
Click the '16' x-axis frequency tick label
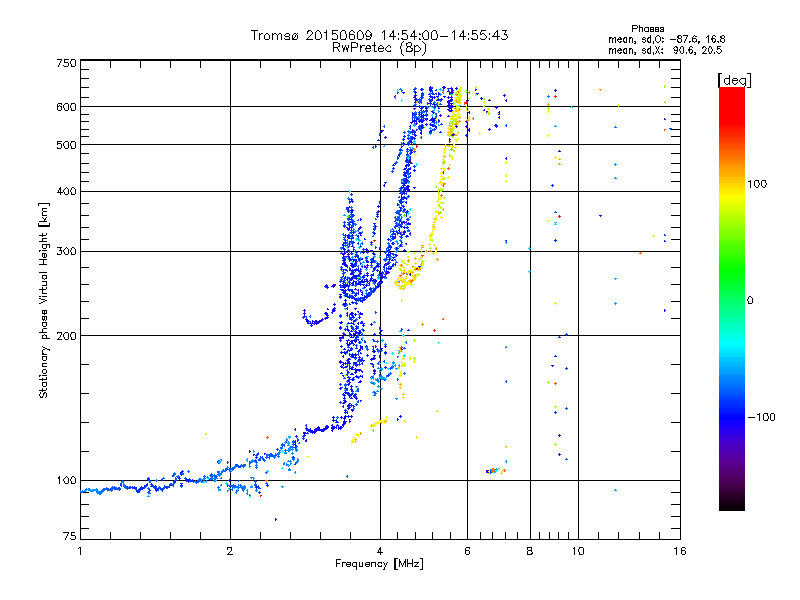(x=680, y=551)
